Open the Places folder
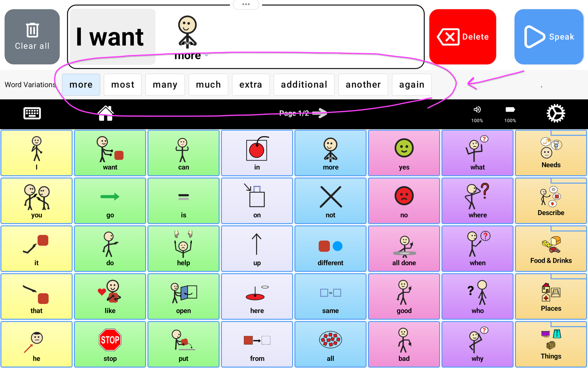Screen dimensions: 588x368 coord(551,296)
